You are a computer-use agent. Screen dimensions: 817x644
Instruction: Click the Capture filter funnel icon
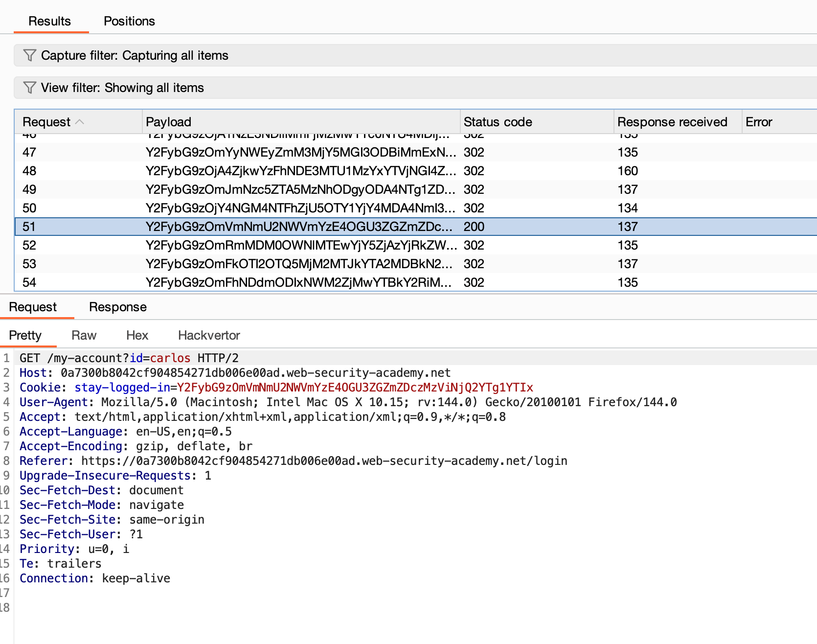30,55
